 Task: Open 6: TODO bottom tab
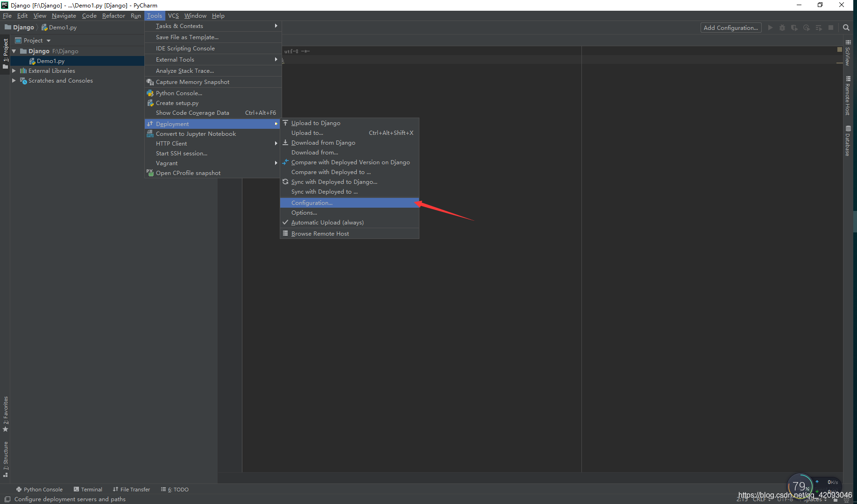click(175, 490)
